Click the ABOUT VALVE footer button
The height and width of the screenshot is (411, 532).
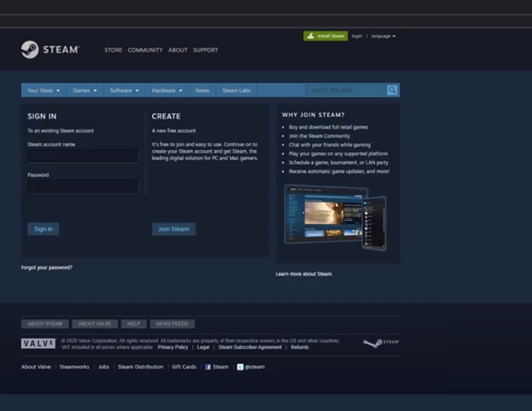point(95,324)
